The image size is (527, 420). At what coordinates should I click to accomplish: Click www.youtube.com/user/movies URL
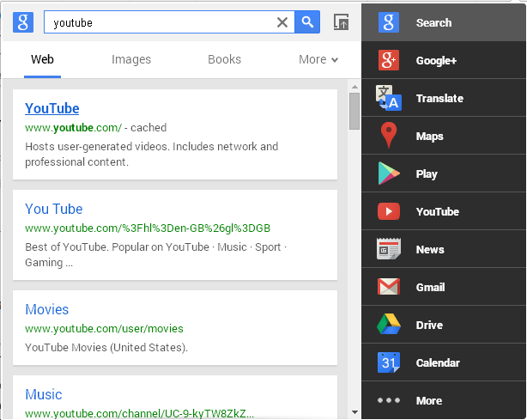point(104,329)
